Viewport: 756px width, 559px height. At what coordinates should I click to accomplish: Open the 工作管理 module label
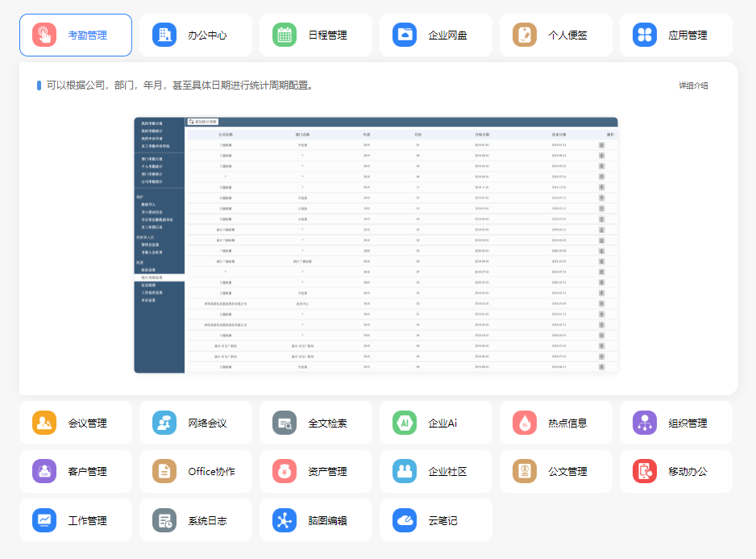(x=87, y=521)
